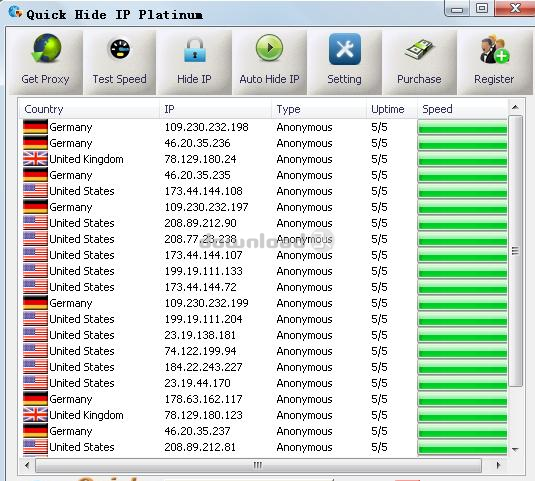This screenshot has height=481, width=535.
Task: Open Test Speed gauge tool
Action: tap(120, 49)
